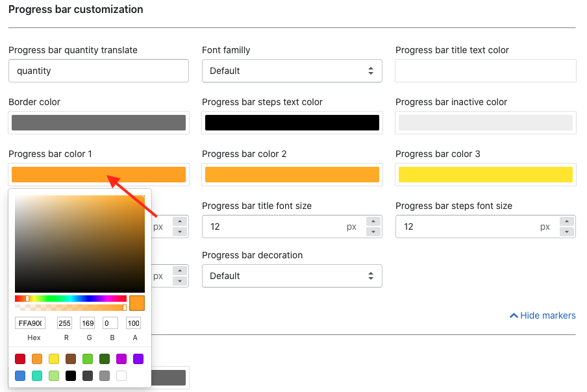Open Progress bar color 3 yellow swatch
Screen dimensions: 587x392
[x=485, y=175]
